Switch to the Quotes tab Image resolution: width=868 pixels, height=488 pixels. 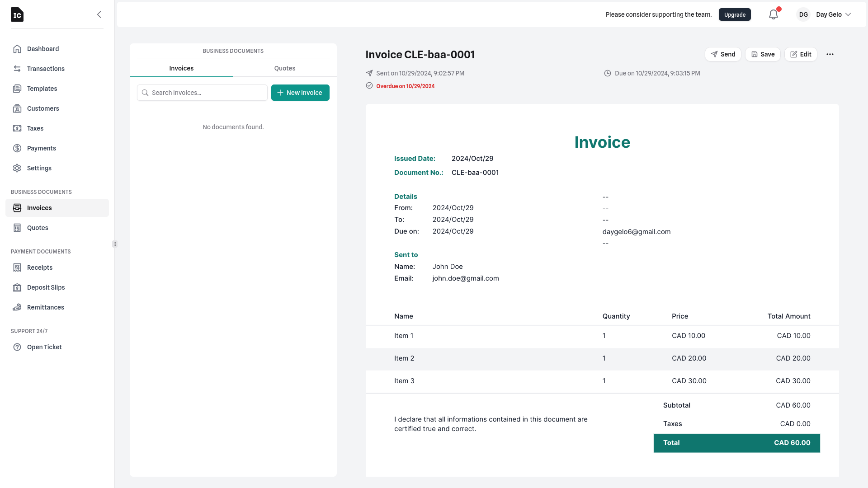tap(285, 68)
